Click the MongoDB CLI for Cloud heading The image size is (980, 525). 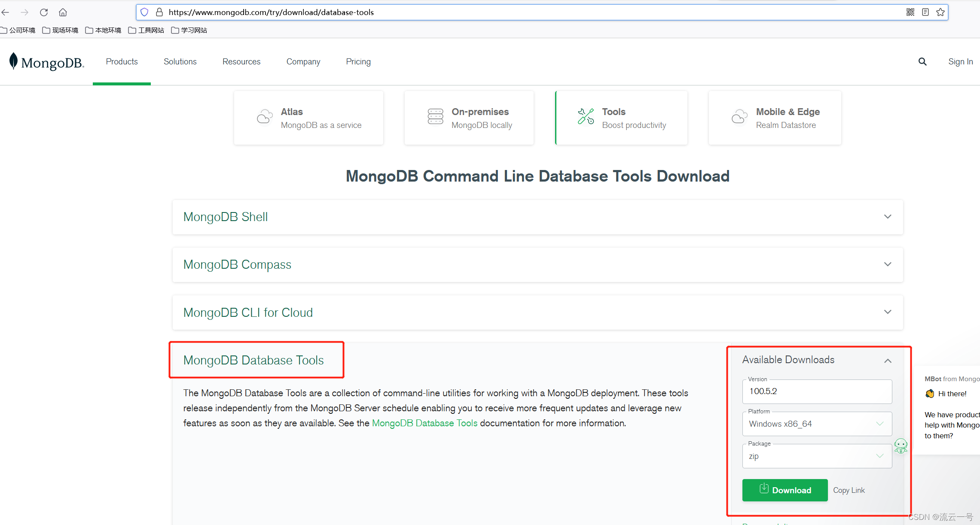point(248,313)
